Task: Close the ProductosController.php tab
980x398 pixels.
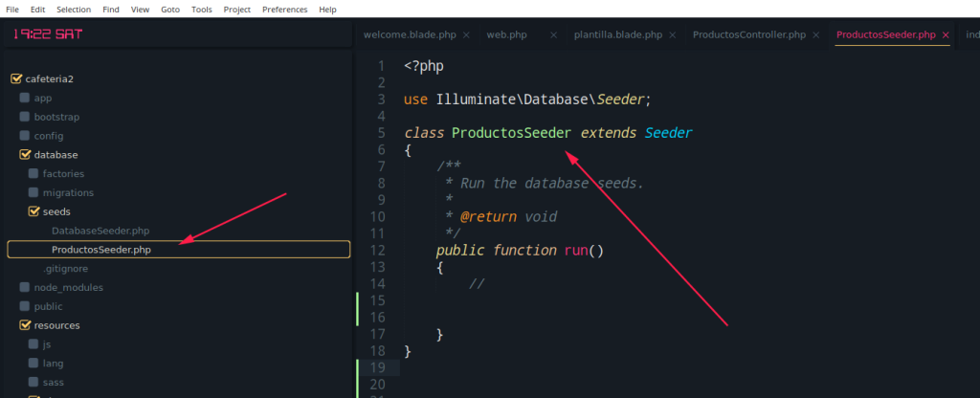Action: [813, 35]
